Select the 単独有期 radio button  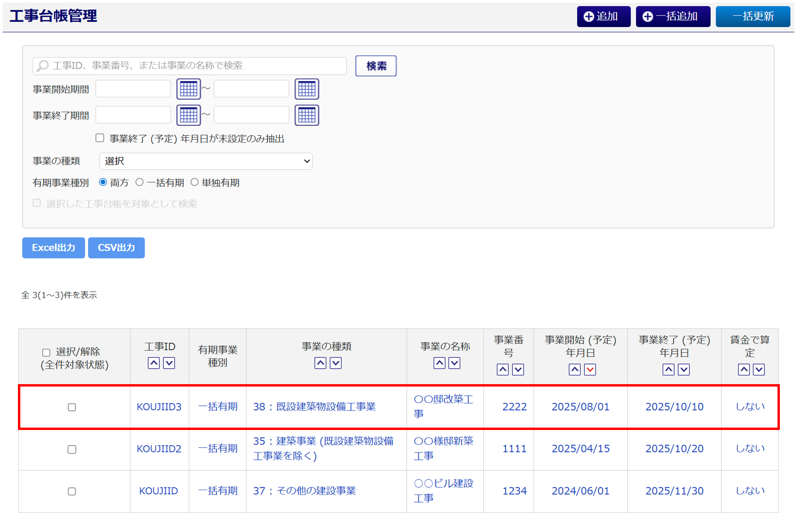pos(194,182)
